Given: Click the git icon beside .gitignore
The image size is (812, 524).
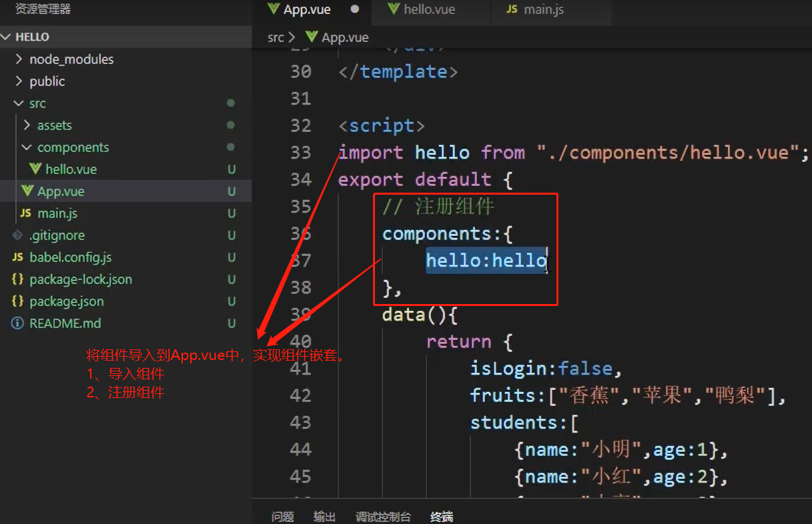Looking at the screenshot, I should pos(17,235).
